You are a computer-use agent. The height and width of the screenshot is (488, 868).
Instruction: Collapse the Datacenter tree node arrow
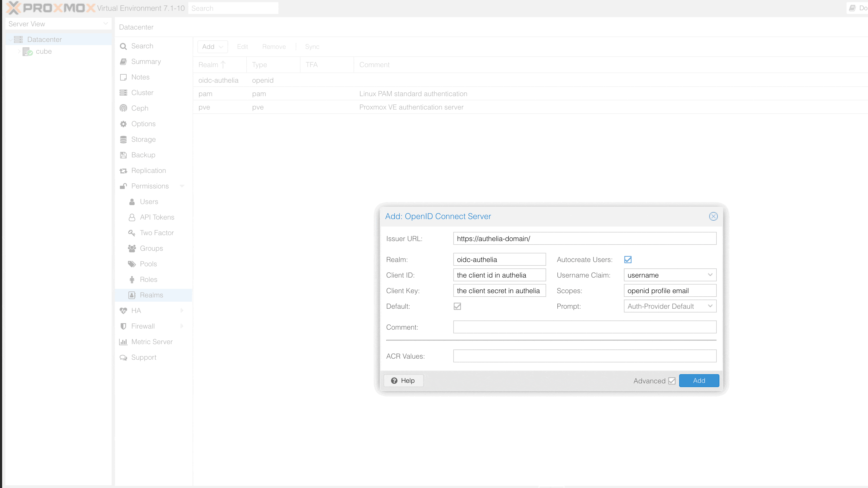[10, 39]
